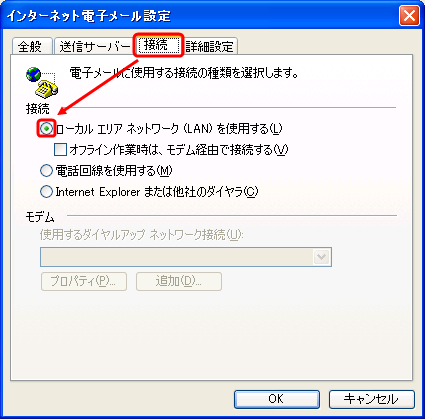
Task: Click the globe and telephone connection icon
Action: pyautogui.click(x=42, y=83)
